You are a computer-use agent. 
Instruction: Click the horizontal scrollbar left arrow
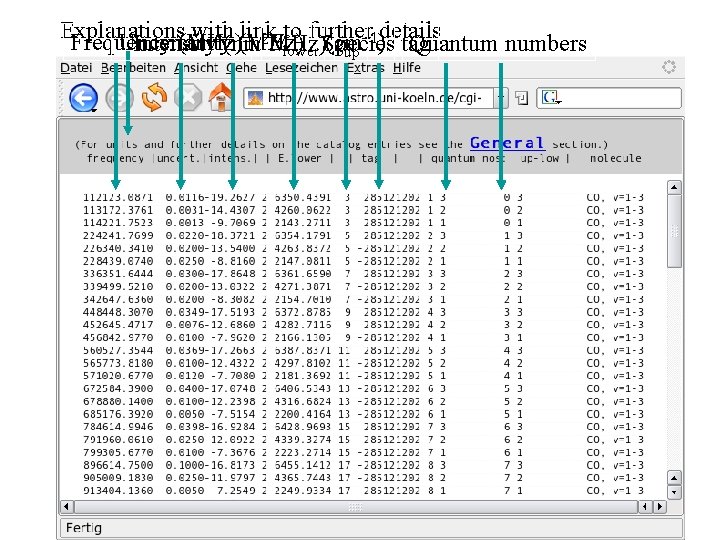(67, 506)
